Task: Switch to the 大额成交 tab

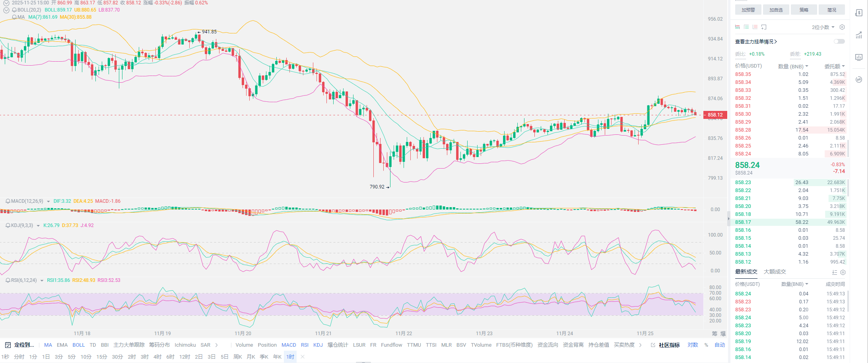Action: pyautogui.click(x=775, y=272)
